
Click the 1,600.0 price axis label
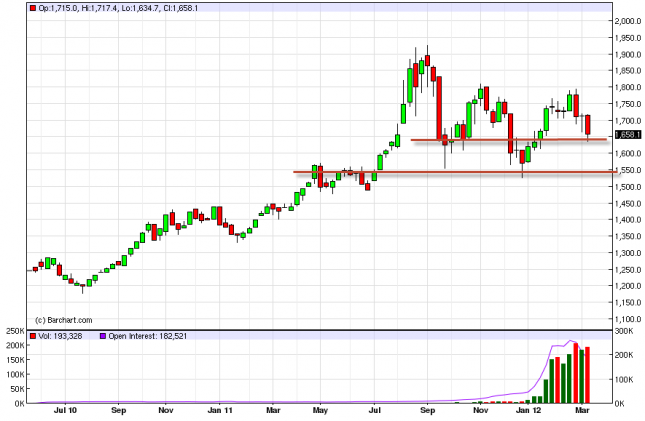pos(628,154)
